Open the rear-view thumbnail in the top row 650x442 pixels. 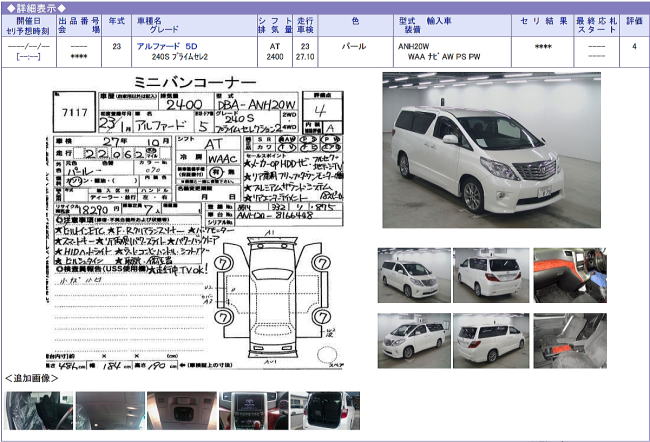[x=491, y=275]
